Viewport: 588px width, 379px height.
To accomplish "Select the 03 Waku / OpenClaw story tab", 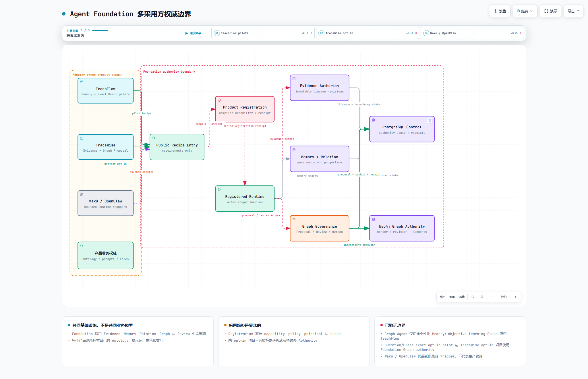I will (472, 33).
